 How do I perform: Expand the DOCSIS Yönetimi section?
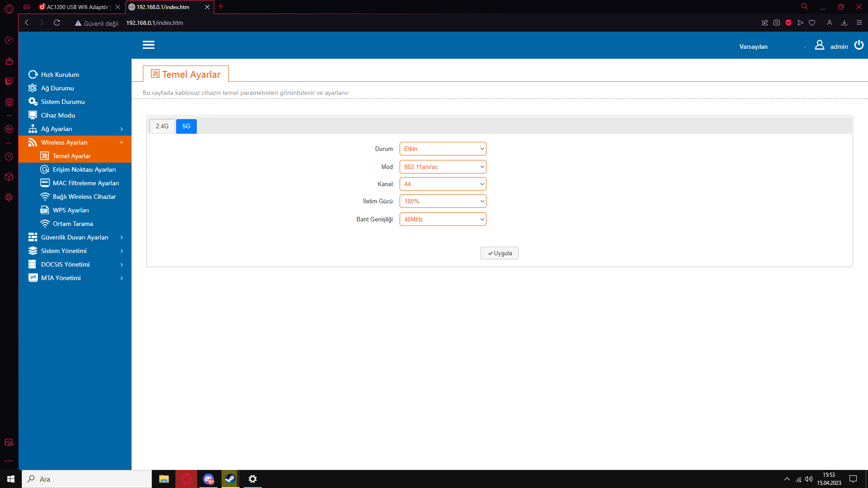(66, 264)
